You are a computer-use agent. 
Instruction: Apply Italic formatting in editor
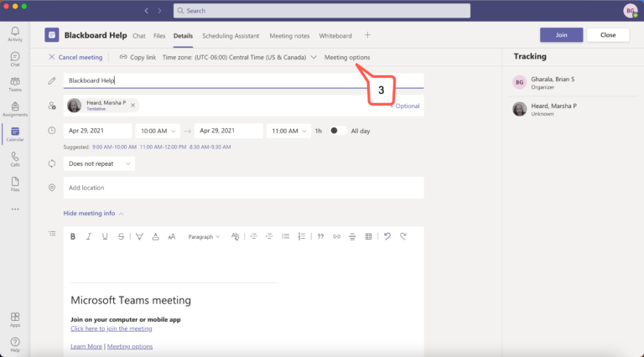[x=88, y=236]
